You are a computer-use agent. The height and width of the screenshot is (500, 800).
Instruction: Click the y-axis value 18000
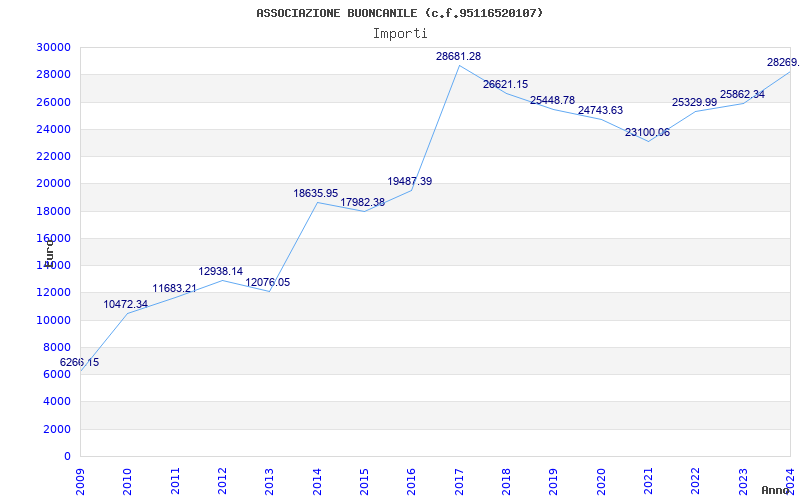click(x=54, y=211)
